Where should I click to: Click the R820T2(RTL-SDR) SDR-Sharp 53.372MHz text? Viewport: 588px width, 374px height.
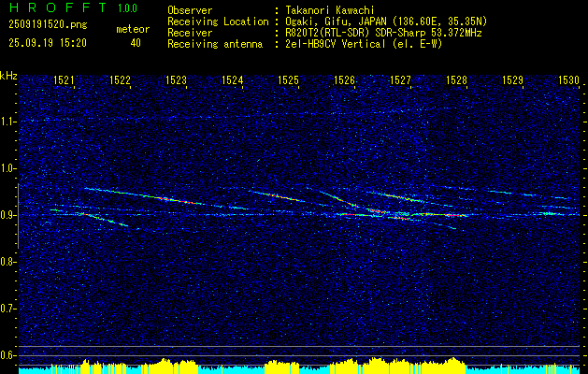383,33
